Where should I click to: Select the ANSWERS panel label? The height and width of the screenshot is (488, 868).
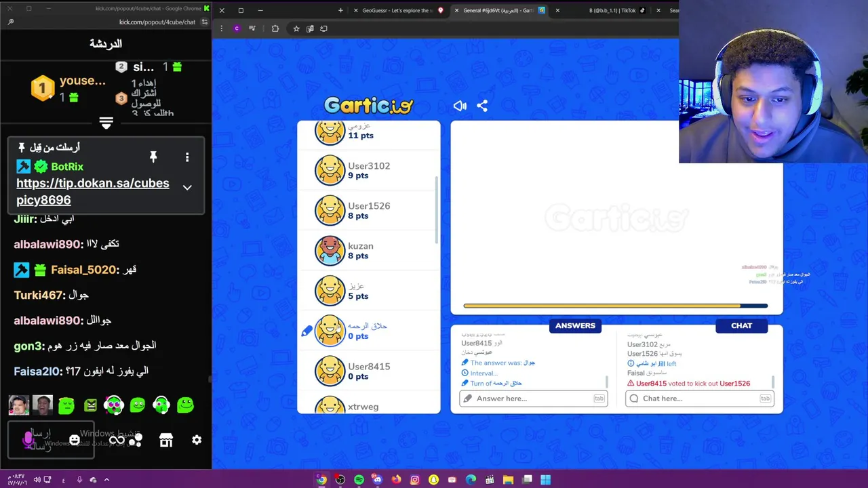point(575,326)
